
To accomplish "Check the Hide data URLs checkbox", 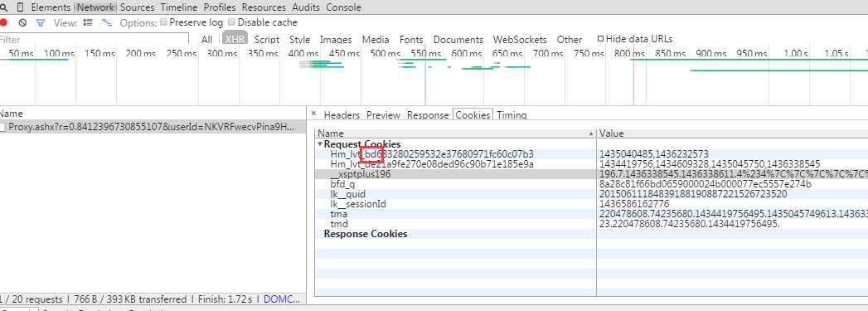I will pyautogui.click(x=600, y=39).
